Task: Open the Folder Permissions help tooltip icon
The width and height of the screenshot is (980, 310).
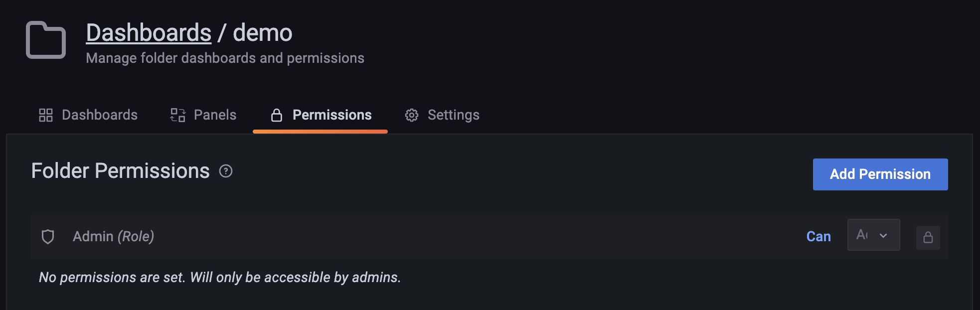Action: (x=227, y=171)
